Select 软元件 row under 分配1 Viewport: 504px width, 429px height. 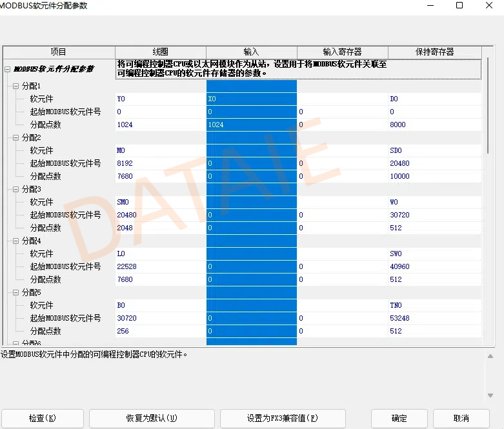click(x=41, y=99)
